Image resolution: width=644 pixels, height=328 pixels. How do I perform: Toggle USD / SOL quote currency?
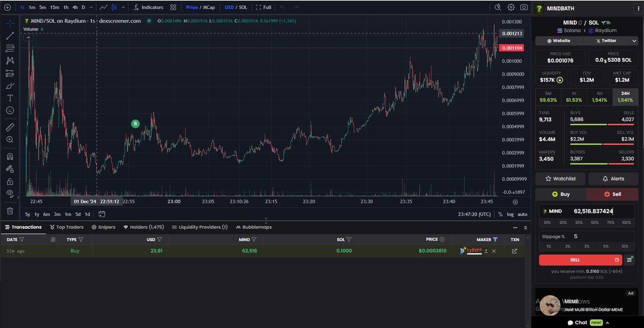coord(236,8)
